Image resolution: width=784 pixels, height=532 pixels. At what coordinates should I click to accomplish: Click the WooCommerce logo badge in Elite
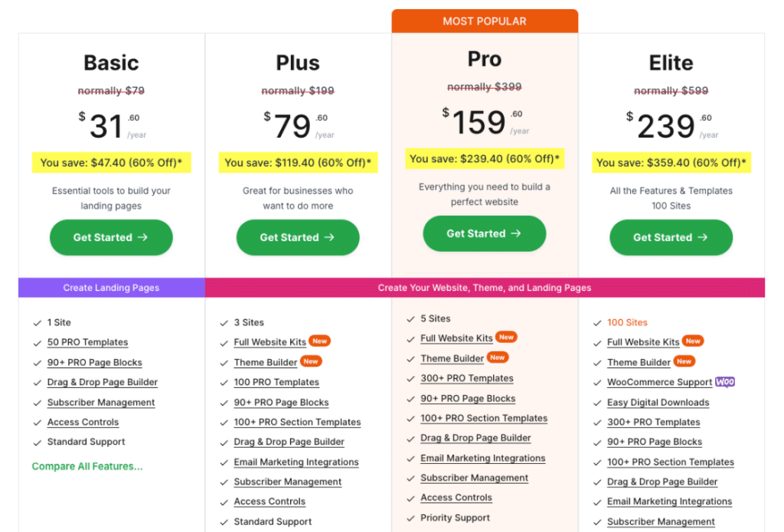(724, 382)
